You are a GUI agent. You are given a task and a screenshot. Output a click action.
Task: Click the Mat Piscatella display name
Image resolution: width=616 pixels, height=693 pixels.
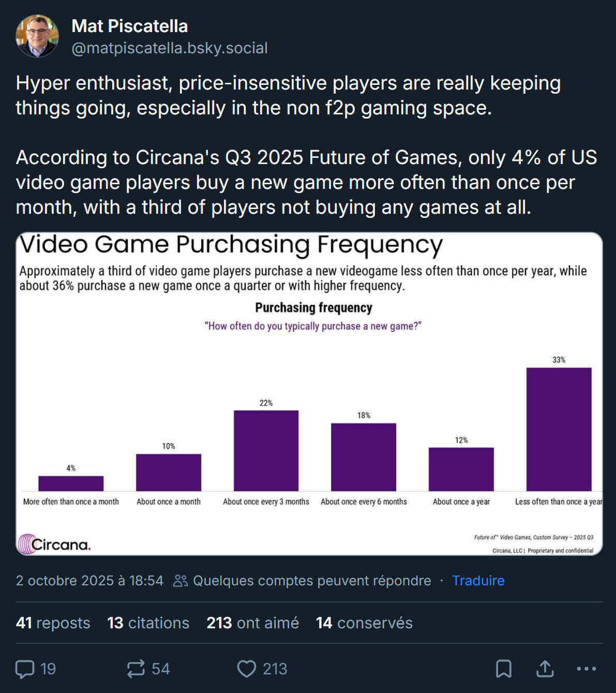(129, 26)
